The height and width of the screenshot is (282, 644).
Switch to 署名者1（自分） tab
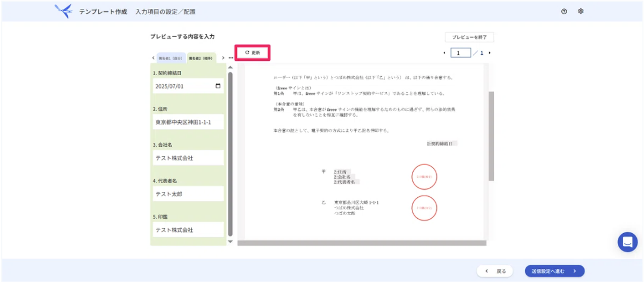[x=171, y=58]
